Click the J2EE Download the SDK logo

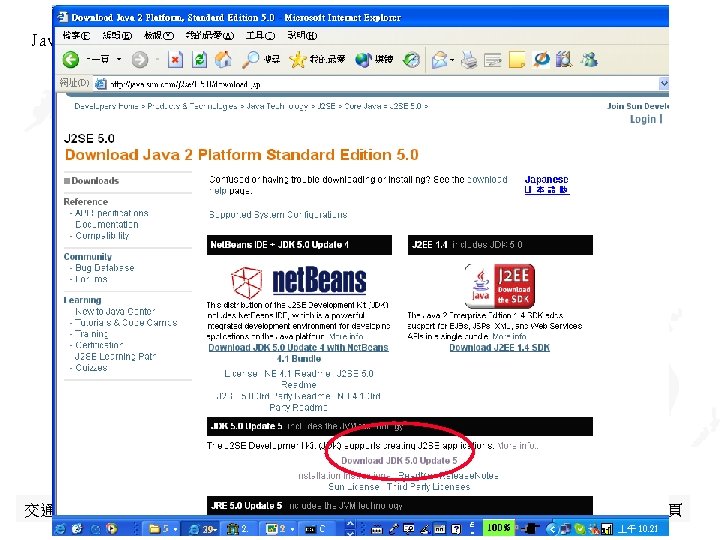(500, 285)
